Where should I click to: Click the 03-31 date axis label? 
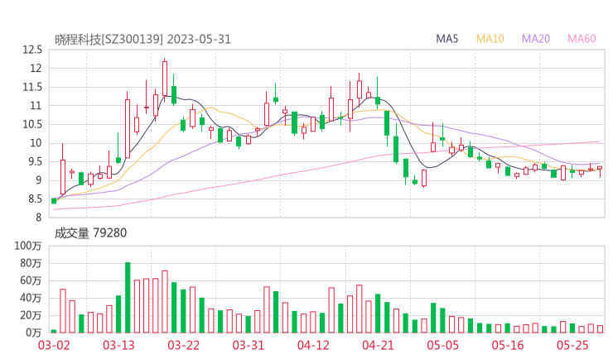click(x=249, y=345)
